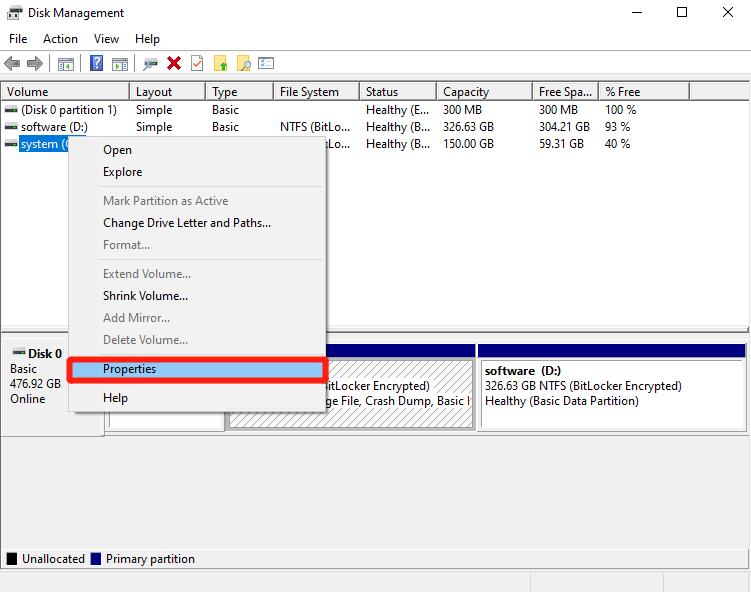Sort by the Capacity column header

466,92
